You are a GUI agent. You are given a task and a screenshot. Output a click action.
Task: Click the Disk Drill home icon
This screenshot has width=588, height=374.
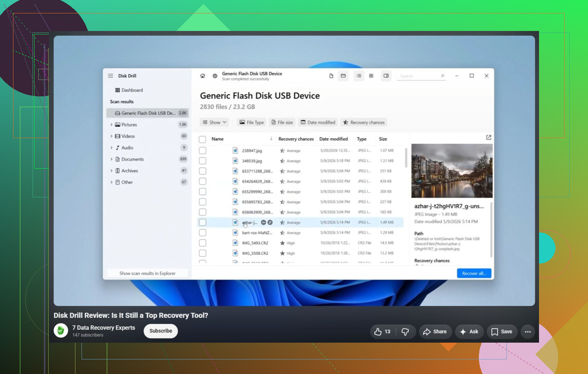[203, 76]
